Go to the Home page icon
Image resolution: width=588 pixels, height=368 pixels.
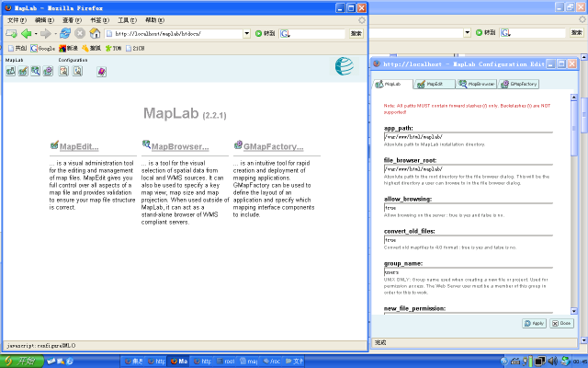[95, 33]
